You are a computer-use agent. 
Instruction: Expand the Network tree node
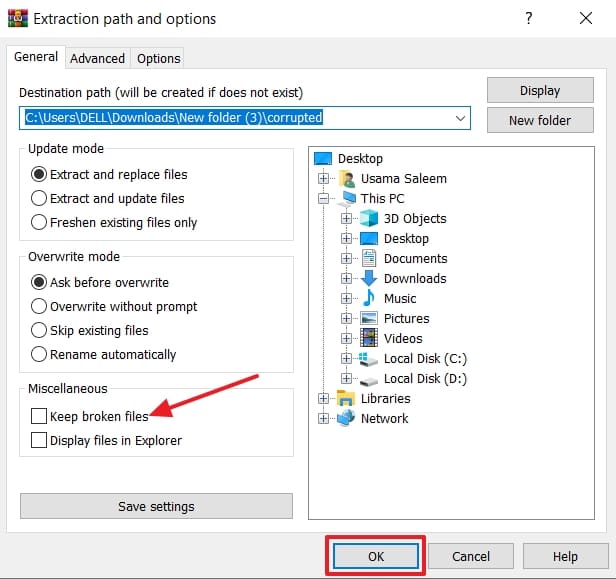tap(323, 418)
